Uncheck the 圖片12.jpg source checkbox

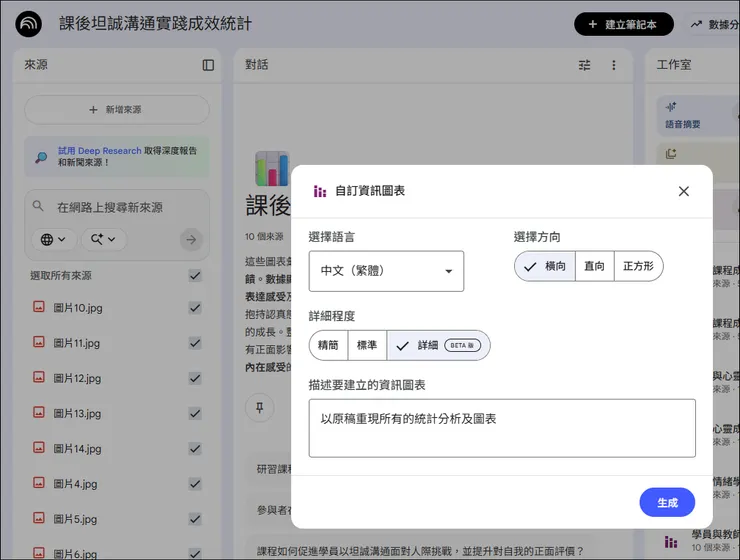pyautogui.click(x=195, y=378)
